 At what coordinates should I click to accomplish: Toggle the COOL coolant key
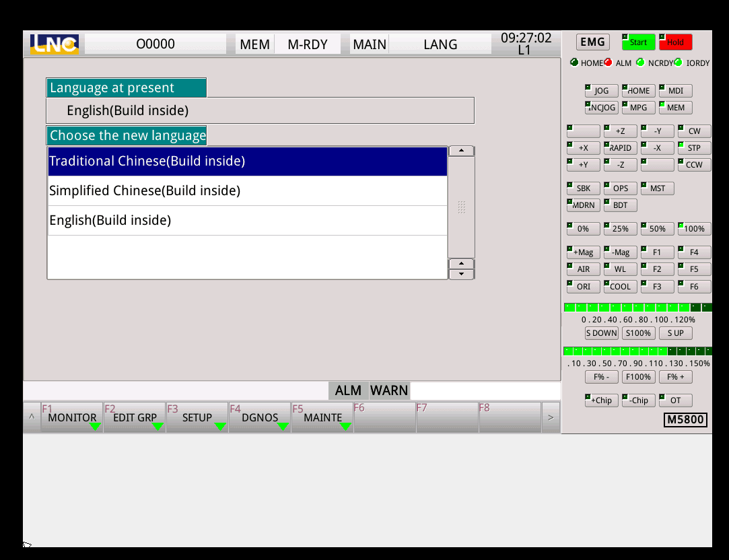coord(620,286)
